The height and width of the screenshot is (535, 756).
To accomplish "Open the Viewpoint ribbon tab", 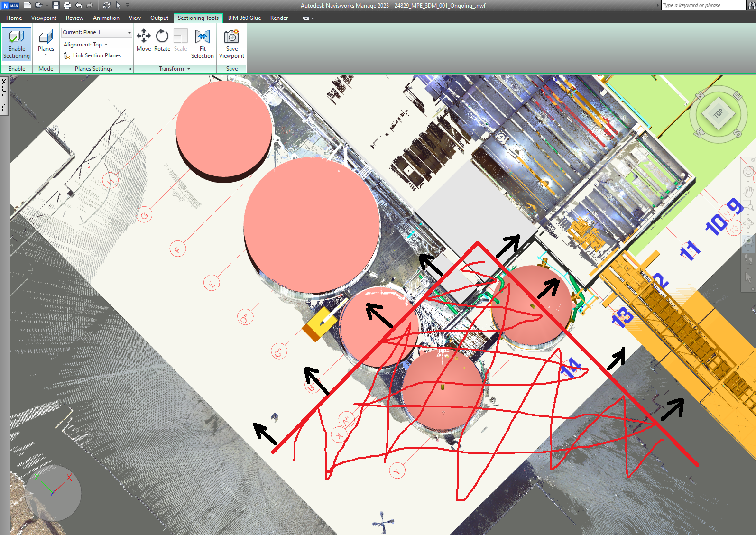I will [x=44, y=18].
